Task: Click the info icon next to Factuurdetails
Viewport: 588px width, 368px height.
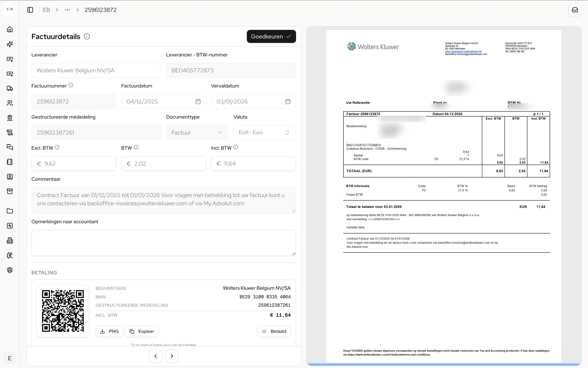Action: pyautogui.click(x=87, y=37)
